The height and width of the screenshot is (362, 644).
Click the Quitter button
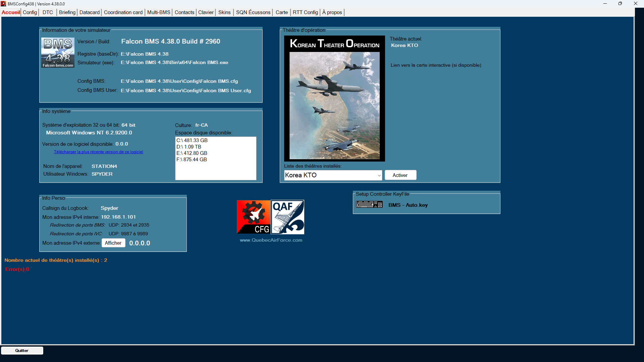pos(22,351)
